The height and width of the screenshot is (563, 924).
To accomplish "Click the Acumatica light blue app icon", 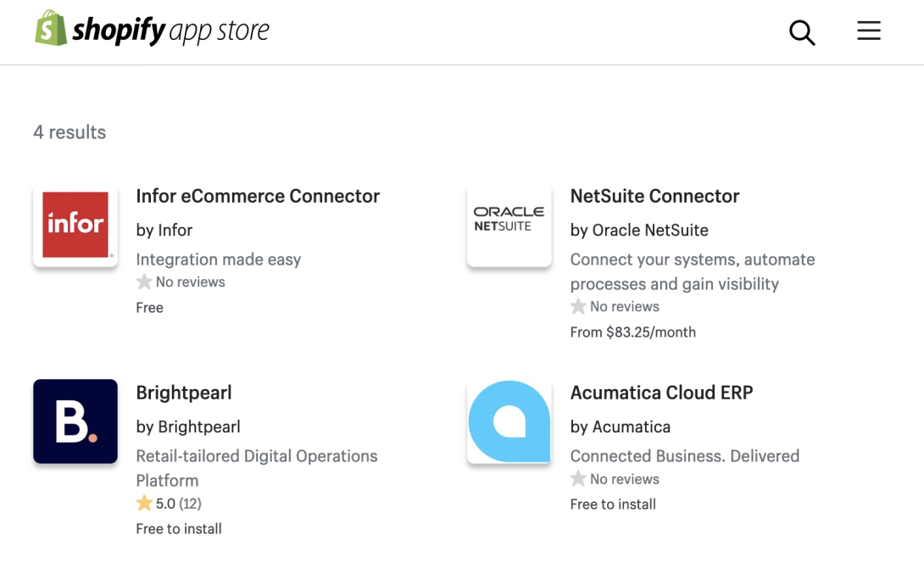I will click(509, 421).
